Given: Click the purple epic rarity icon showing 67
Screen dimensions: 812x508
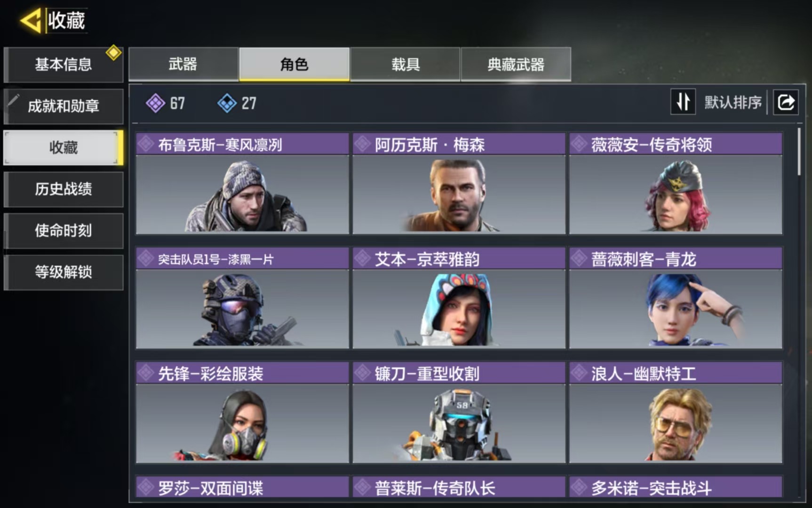Looking at the screenshot, I should (155, 103).
